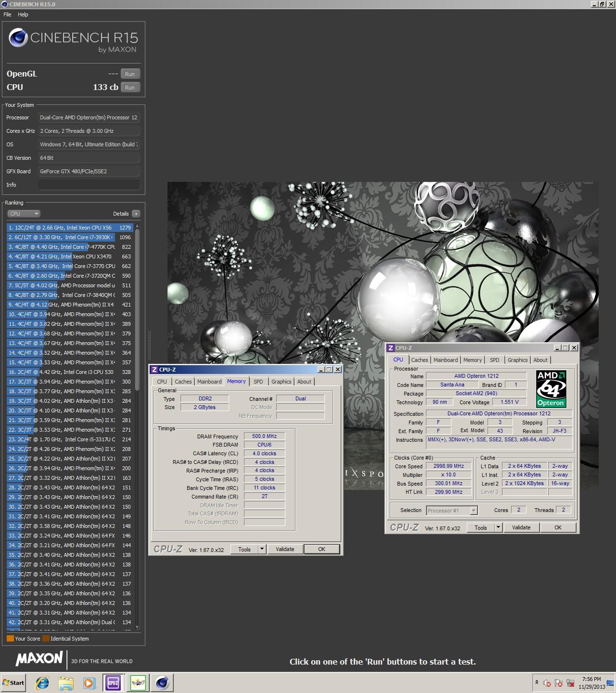The height and width of the screenshot is (693, 616).
Task: Click the GFX Board GeForce GTX 480 field
Action: point(89,171)
